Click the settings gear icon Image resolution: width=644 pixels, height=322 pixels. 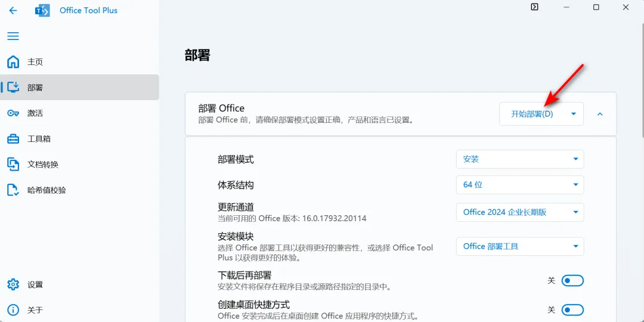[x=13, y=284]
